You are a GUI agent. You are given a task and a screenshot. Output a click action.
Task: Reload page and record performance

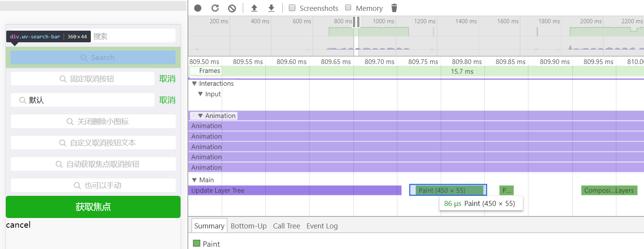(215, 8)
